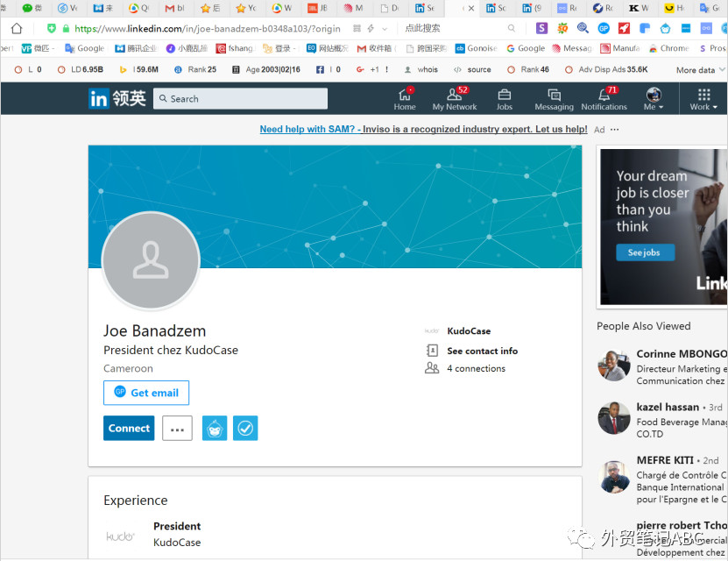Click the blue checkmark extension icon

tap(245, 428)
